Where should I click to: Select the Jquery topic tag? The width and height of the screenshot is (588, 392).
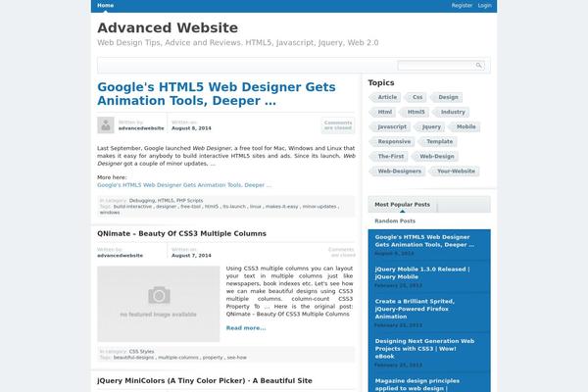pos(429,126)
